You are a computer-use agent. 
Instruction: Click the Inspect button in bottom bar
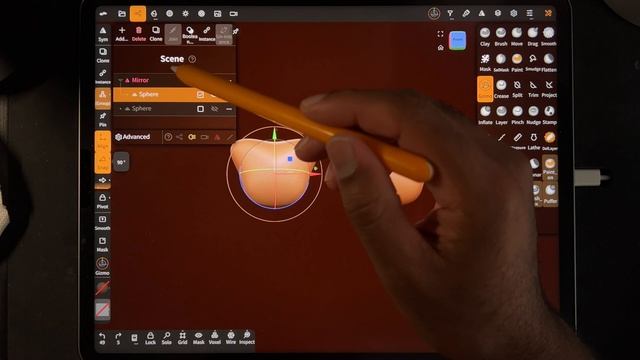(x=247, y=338)
